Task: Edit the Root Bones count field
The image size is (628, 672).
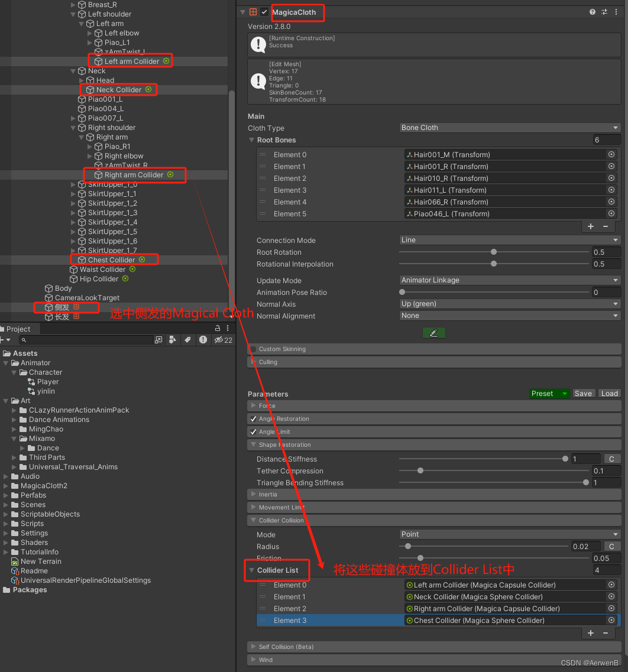Action: point(607,139)
